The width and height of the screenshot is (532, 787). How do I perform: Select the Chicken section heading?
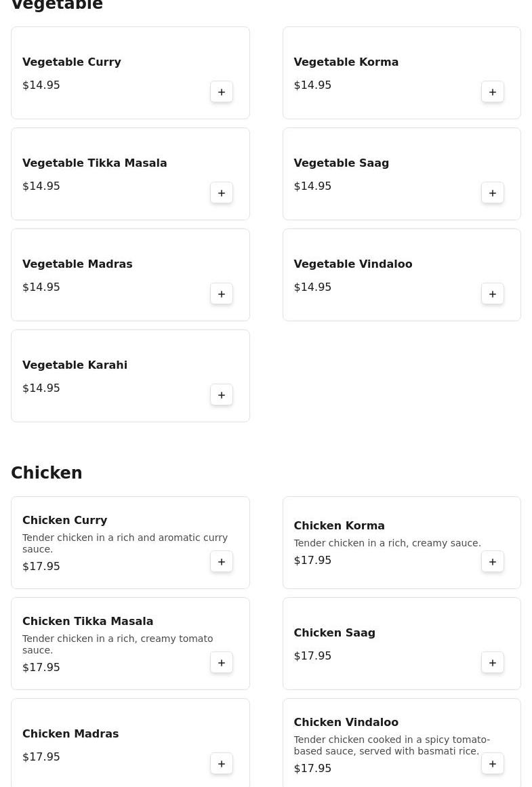coord(47,472)
